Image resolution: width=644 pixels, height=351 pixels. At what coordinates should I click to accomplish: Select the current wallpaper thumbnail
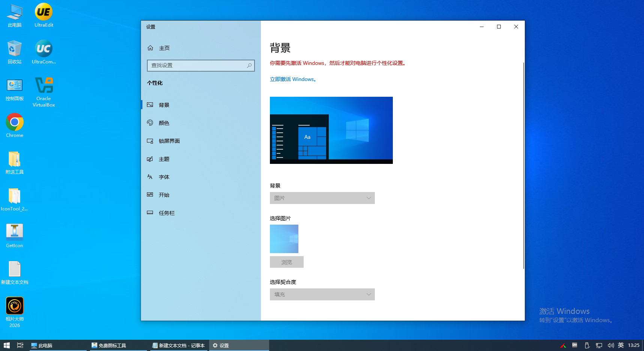[284, 239]
